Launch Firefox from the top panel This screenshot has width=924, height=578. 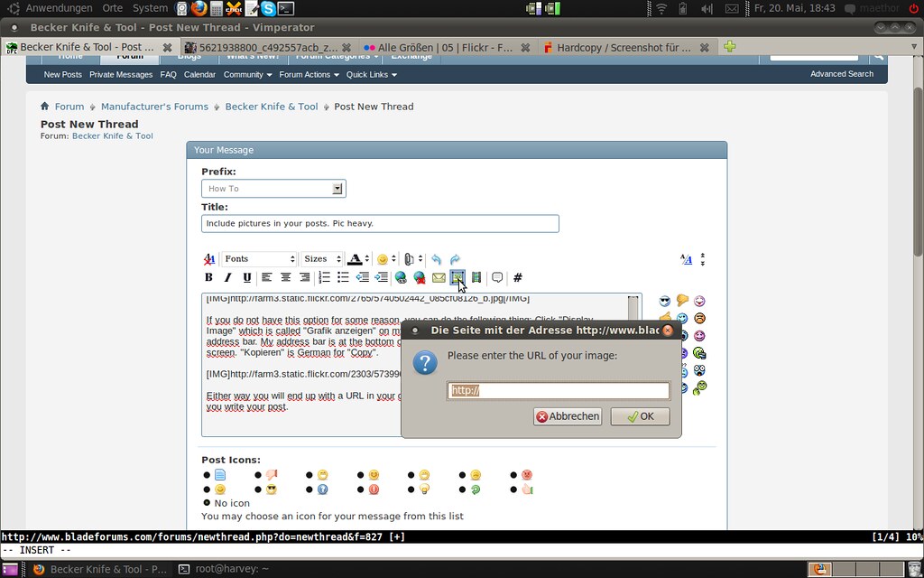(x=199, y=8)
